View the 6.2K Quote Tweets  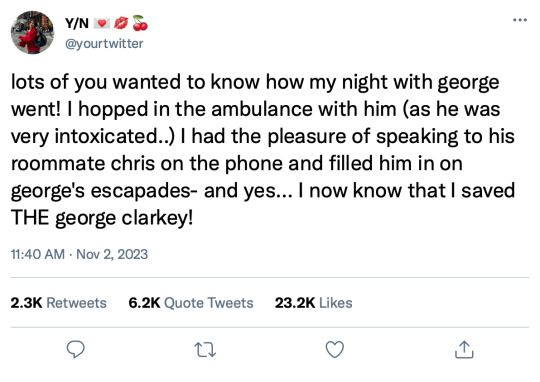coord(191,303)
